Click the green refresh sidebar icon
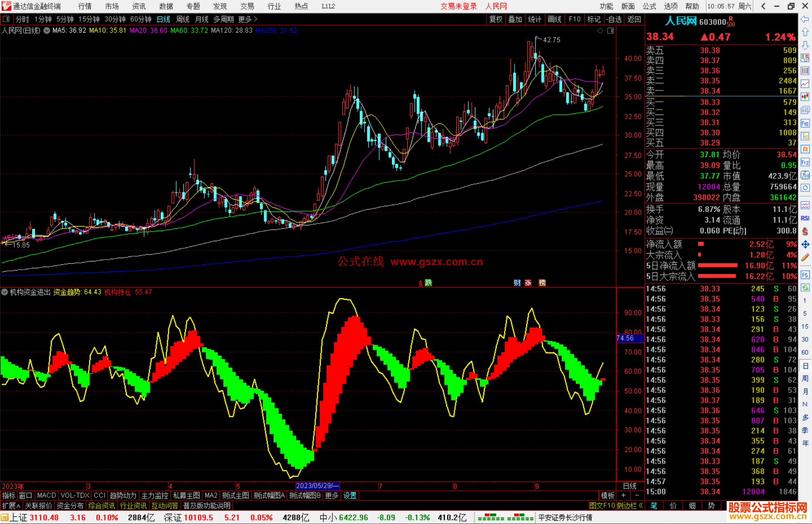 pos(805,288)
